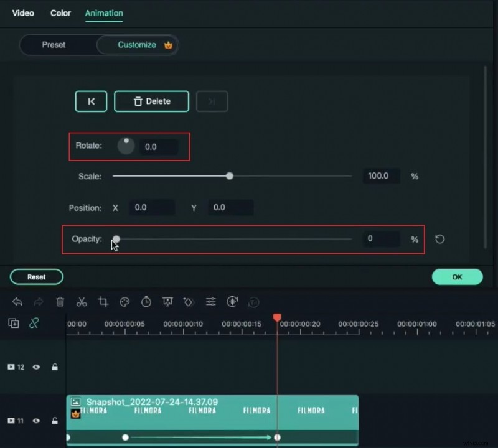
Task: Hide track 12 with eye icon
Action: click(x=36, y=367)
